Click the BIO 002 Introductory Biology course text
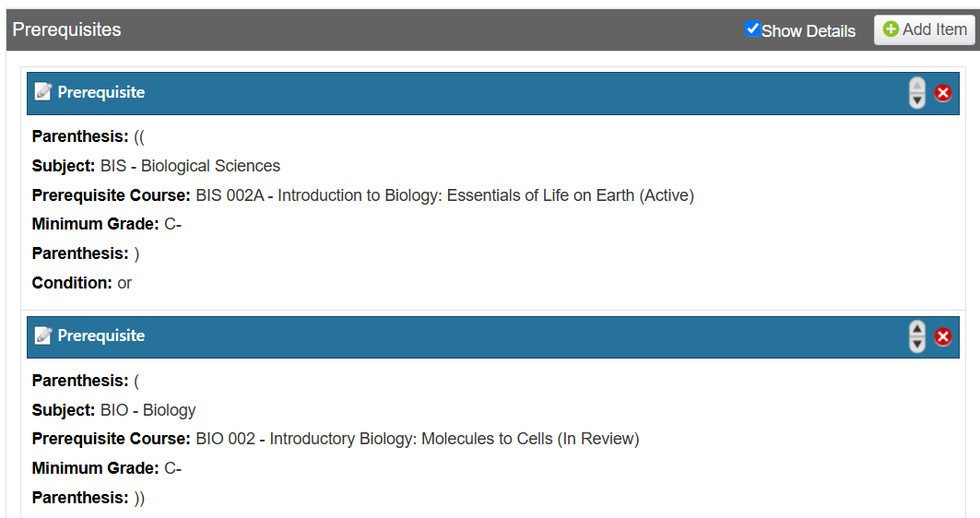The height and width of the screenshot is (518, 980). click(x=417, y=439)
